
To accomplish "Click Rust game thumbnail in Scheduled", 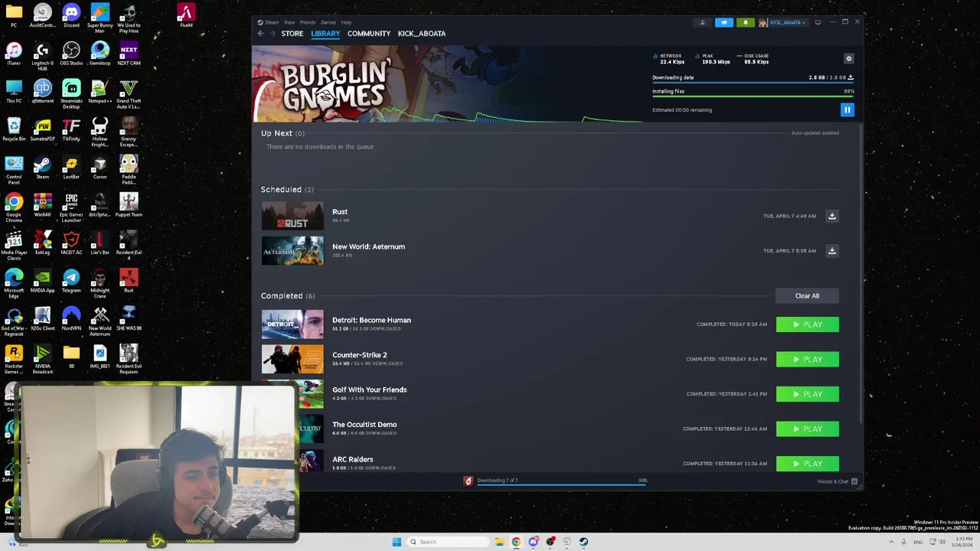I will (292, 216).
